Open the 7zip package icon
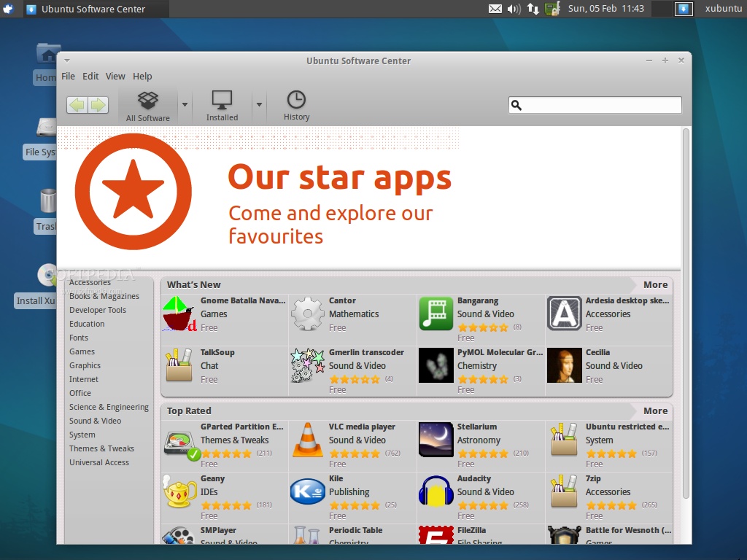This screenshot has height=560, width=747. coord(564,491)
